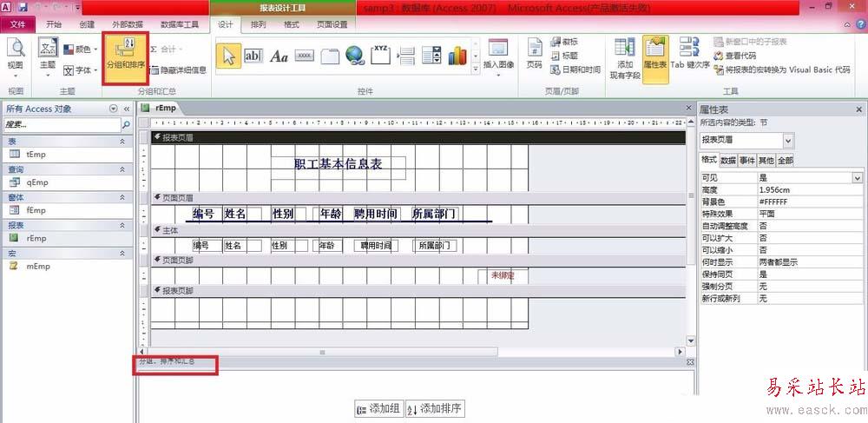
Task: Select the Chart control
Action: [x=457, y=56]
